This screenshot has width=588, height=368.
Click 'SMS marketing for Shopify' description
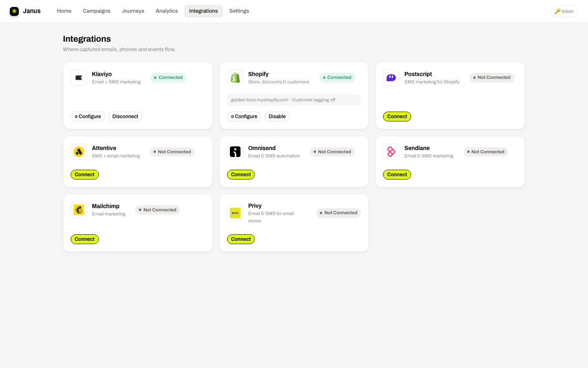click(432, 82)
